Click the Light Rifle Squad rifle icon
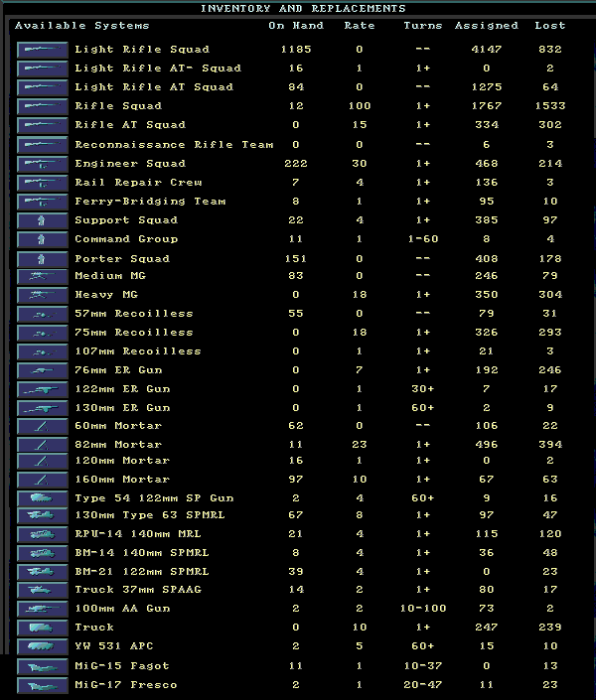This screenshot has height=700, width=596. pos(43,50)
